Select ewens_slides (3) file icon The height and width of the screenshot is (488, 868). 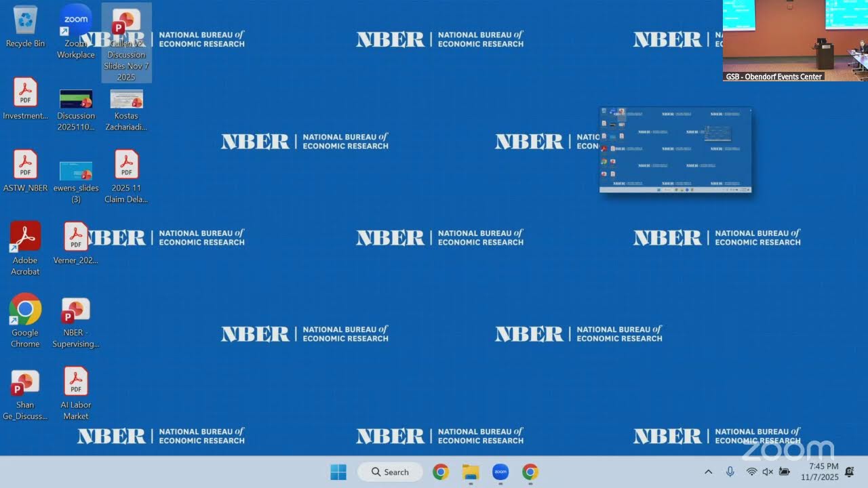point(76,182)
